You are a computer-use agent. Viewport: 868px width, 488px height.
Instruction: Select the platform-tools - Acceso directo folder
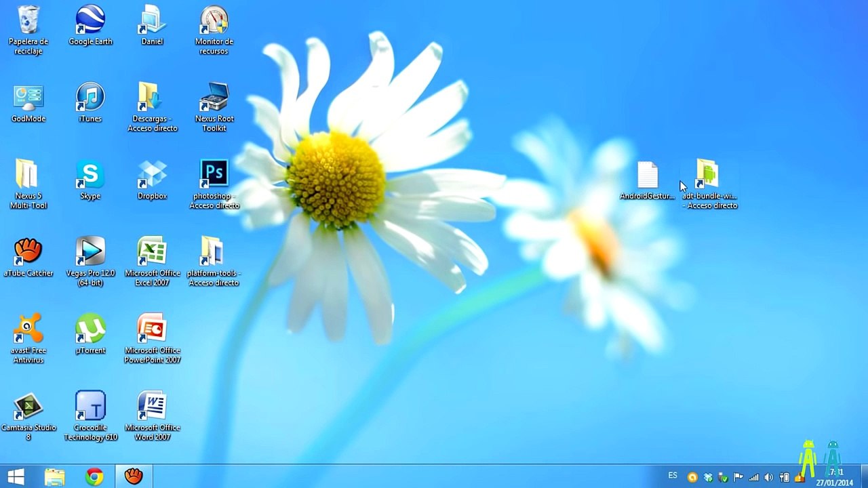pos(214,262)
